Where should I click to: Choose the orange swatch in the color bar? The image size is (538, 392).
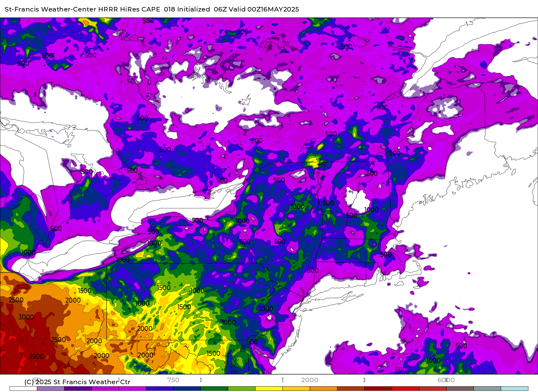323,389
